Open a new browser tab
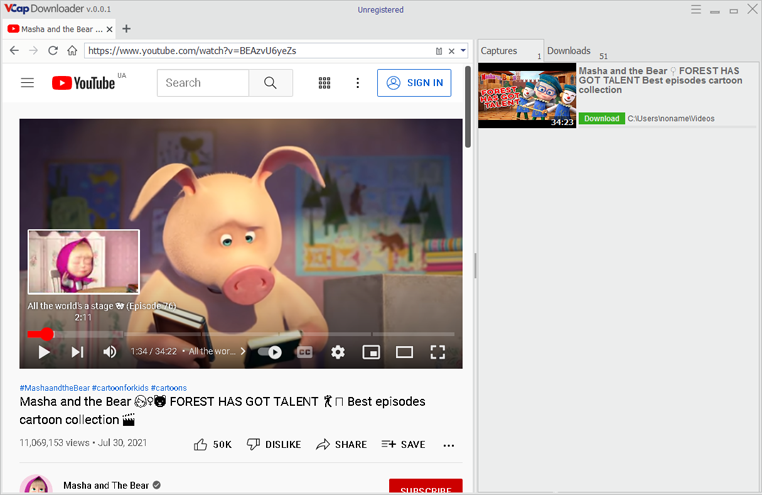762x495 pixels. 126,29
